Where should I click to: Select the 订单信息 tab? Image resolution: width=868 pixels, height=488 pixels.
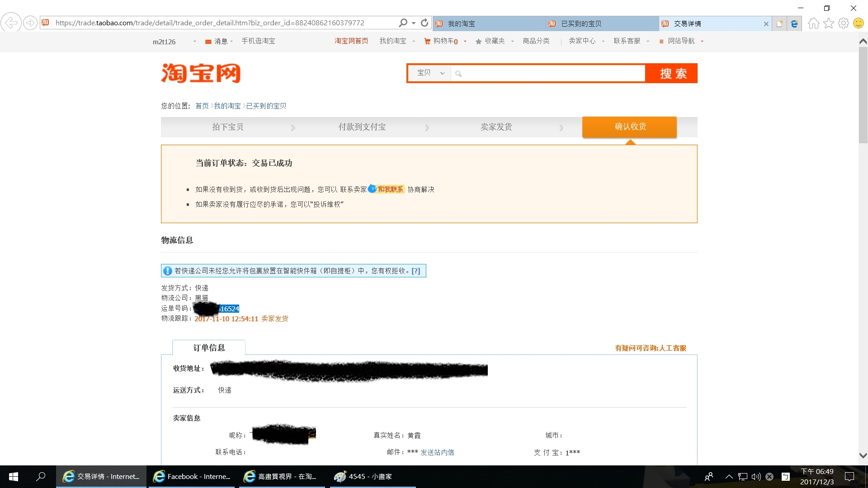[x=209, y=347]
